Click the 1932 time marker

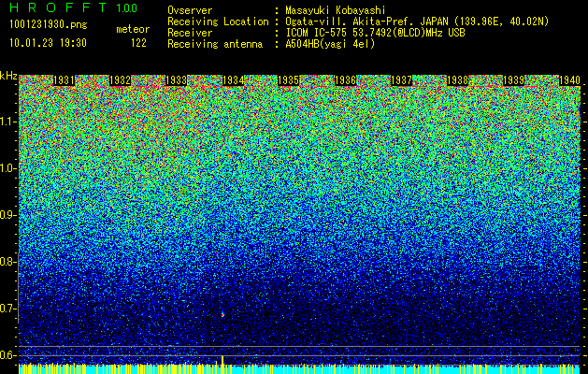121,80
